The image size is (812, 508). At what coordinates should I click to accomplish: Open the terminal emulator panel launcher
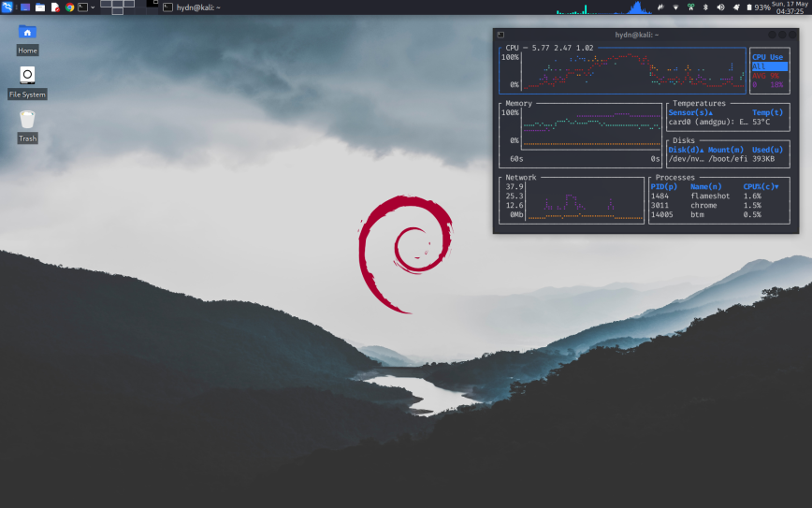[83, 7]
